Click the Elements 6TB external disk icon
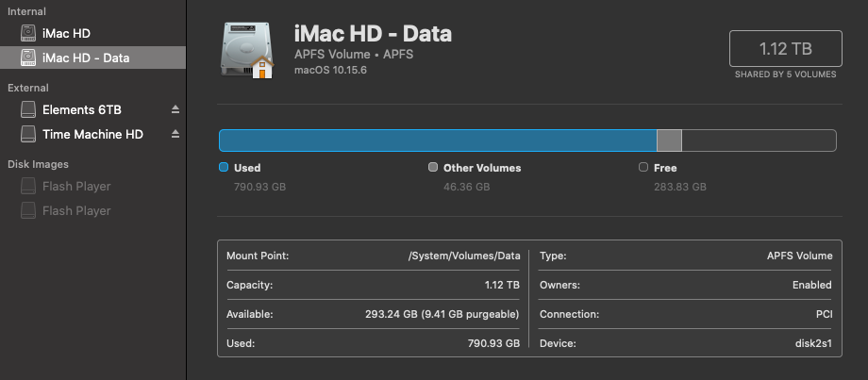 click(x=28, y=109)
